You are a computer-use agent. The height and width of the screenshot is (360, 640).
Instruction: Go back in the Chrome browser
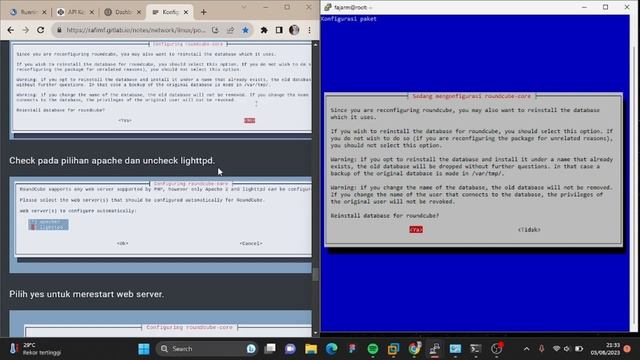11,30
